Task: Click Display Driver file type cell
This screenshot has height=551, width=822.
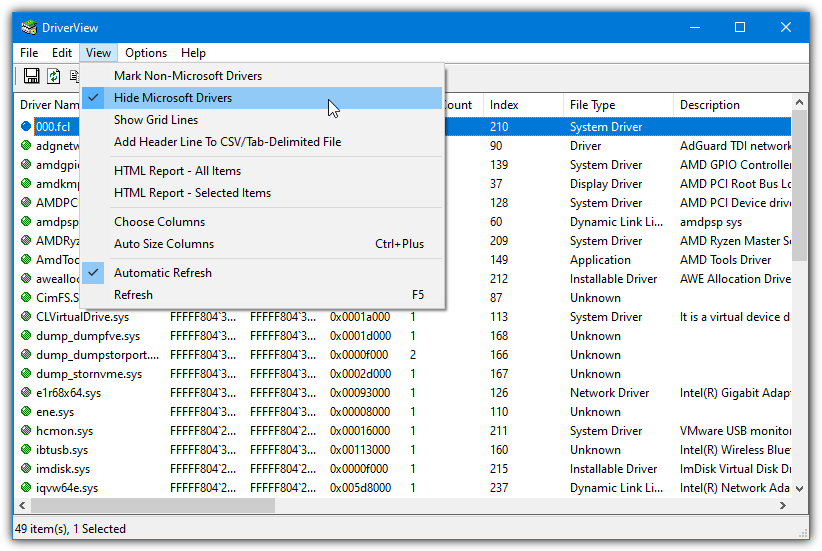Action: [x=606, y=184]
